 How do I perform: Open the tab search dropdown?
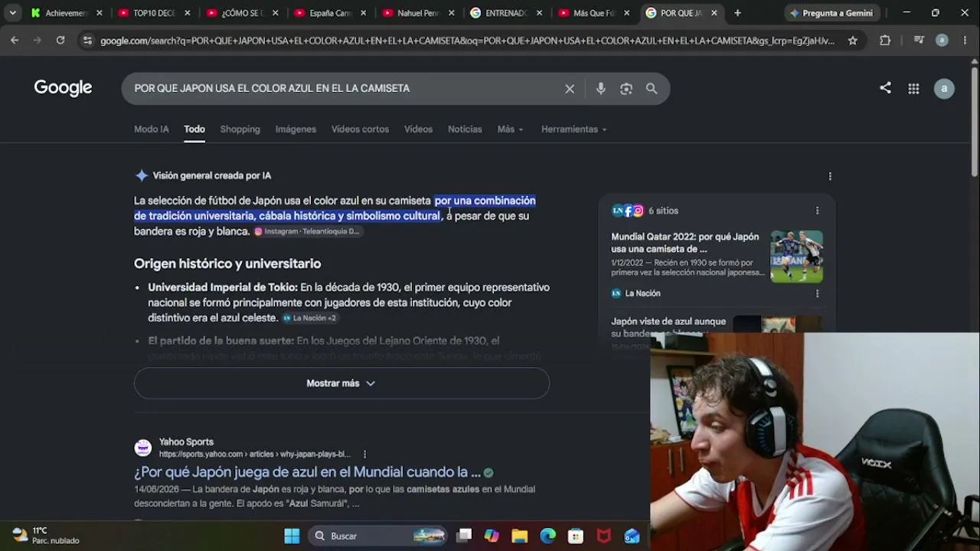(x=13, y=13)
